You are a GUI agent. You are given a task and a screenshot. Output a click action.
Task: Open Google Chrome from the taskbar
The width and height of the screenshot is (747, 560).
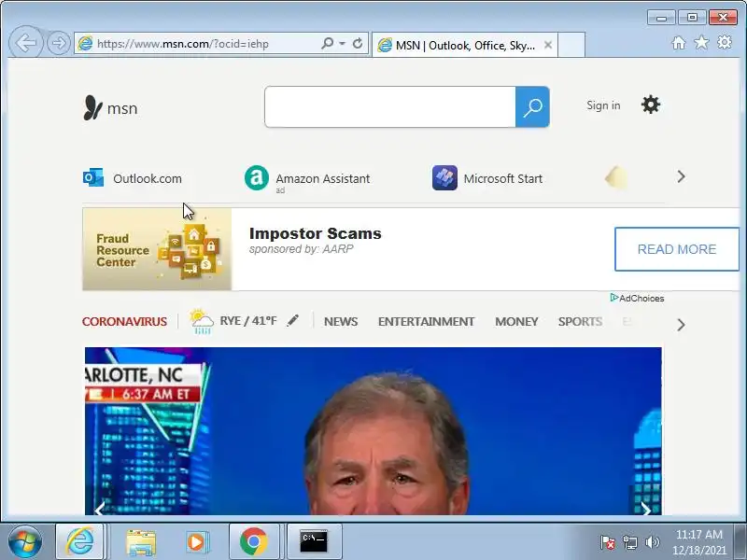coord(253,541)
